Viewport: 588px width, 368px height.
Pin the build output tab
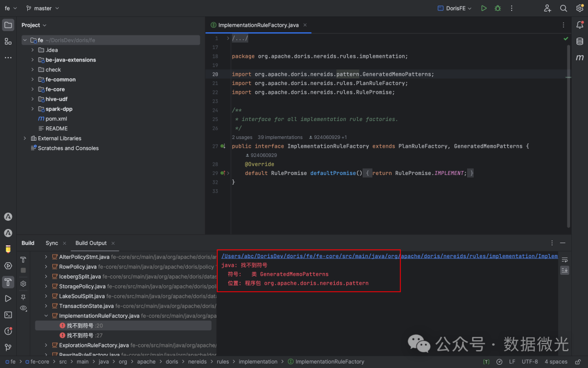tap(23, 297)
